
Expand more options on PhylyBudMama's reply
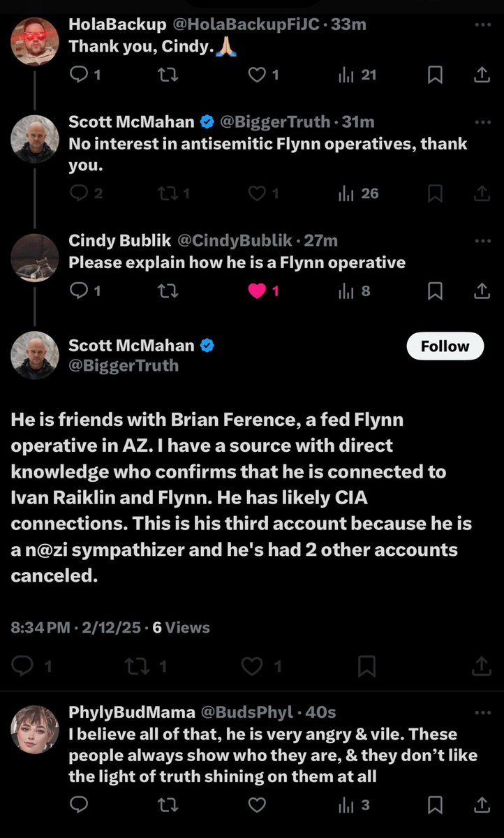tap(482, 712)
